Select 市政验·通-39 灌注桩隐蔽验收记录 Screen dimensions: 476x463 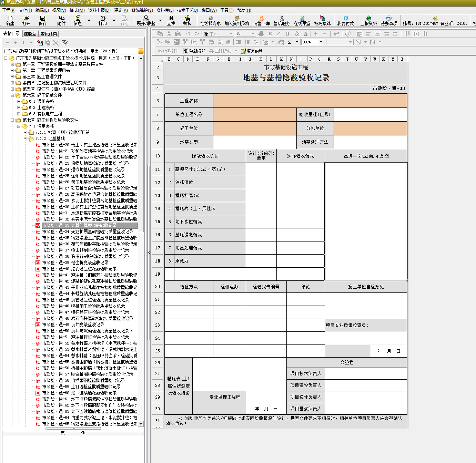pos(75,263)
